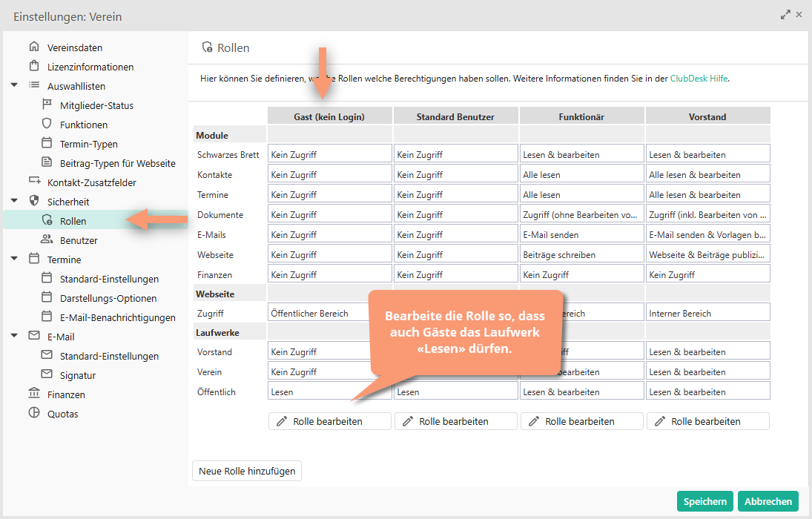Open the Benutzer settings page

[79, 240]
